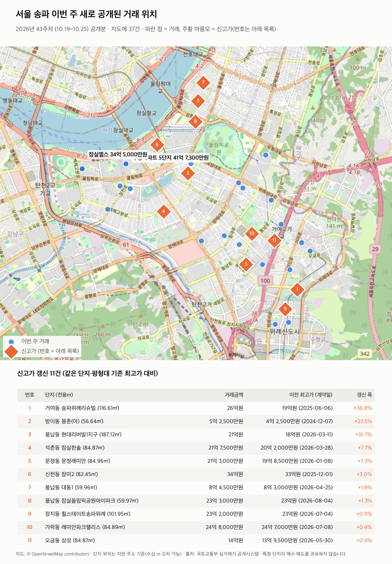Click the 거래금액 column header
This screenshot has height=564, width=392.
234,395
